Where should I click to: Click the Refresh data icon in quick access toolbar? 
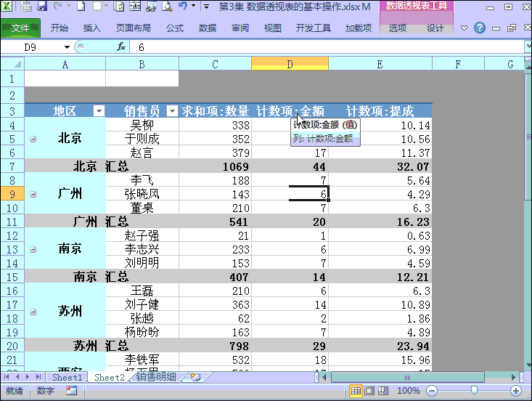click(x=118, y=6)
